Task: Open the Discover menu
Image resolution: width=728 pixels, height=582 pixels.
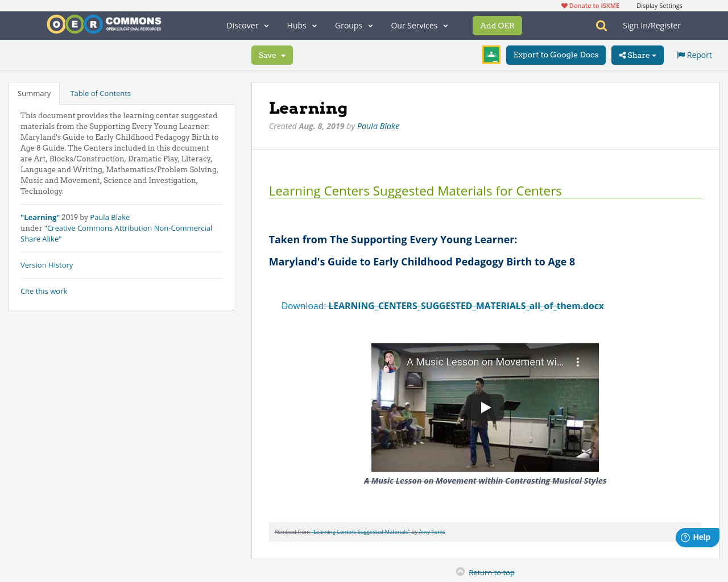Action: [x=246, y=25]
